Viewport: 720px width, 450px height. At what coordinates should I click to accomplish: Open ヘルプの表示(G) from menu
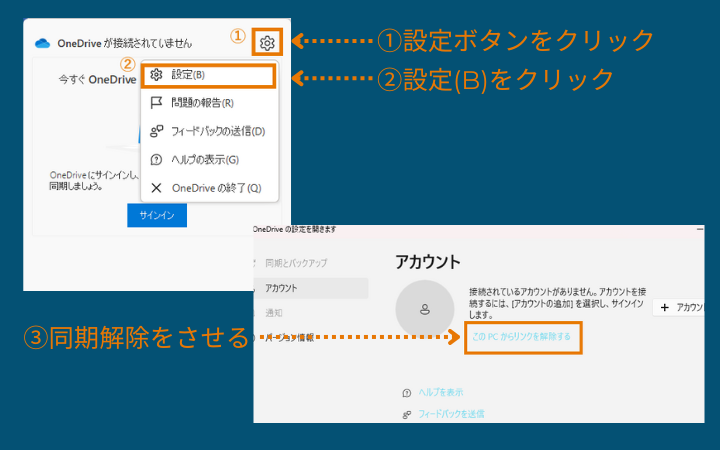[x=209, y=160]
